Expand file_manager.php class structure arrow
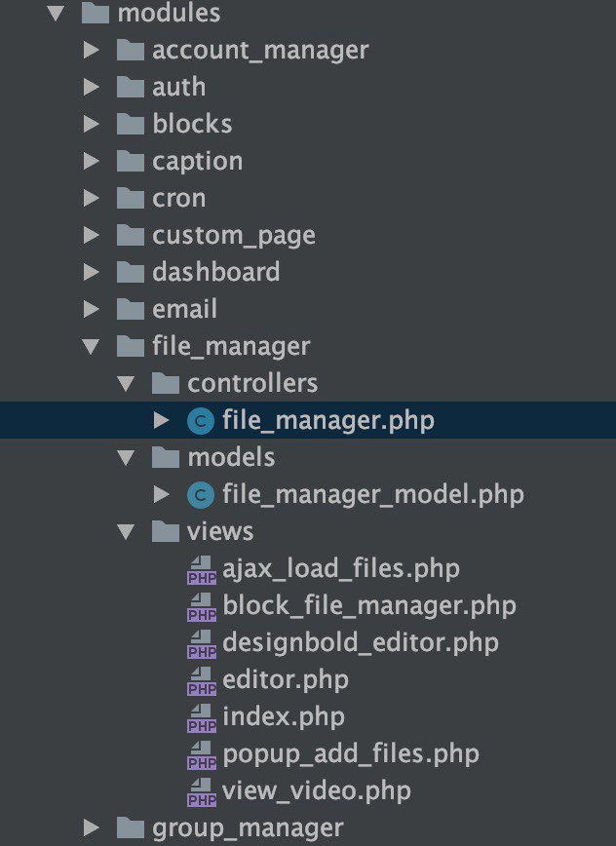Image resolution: width=616 pixels, height=846 pixels. (161, 420)
